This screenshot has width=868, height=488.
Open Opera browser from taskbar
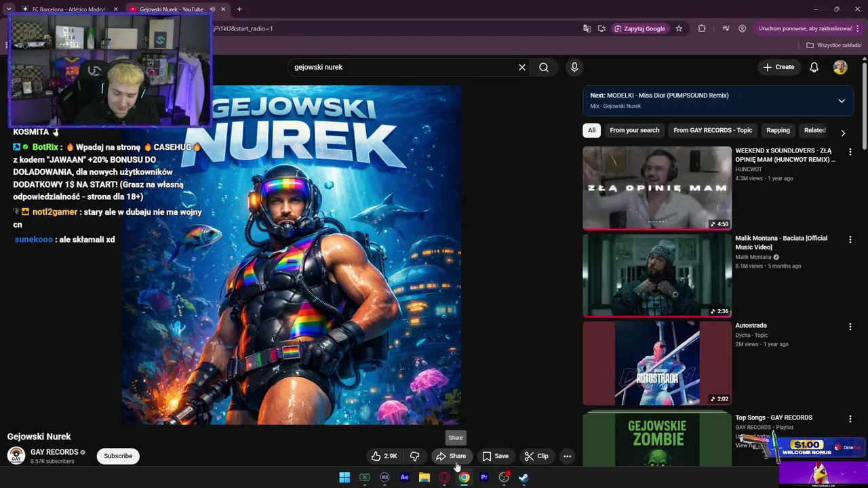pyautogui.click(x=444, y=477)
